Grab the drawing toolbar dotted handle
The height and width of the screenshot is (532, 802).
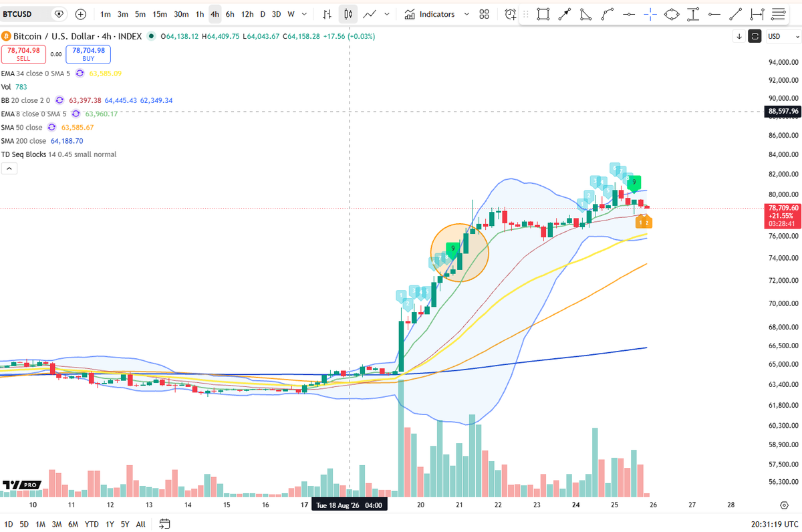click(x=527, y=14)
